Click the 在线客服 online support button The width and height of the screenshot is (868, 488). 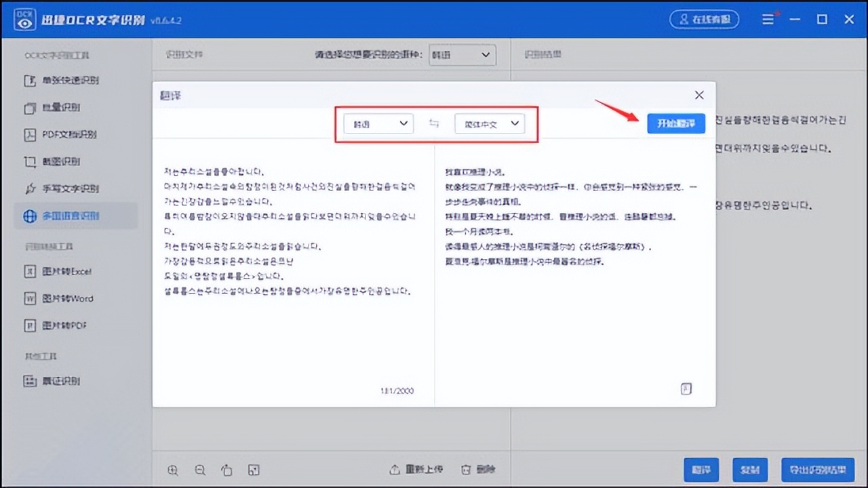click(x=705, y=19)
